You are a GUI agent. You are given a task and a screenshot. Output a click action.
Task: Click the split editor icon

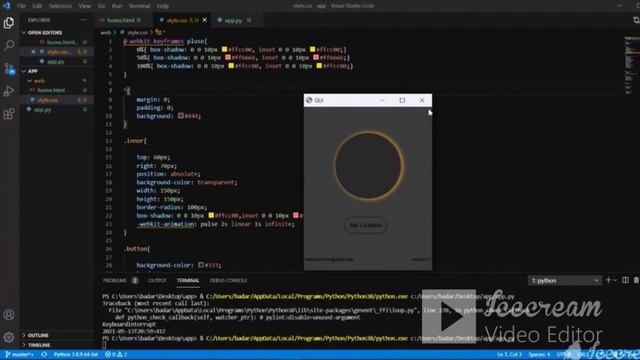click(636, 20)
